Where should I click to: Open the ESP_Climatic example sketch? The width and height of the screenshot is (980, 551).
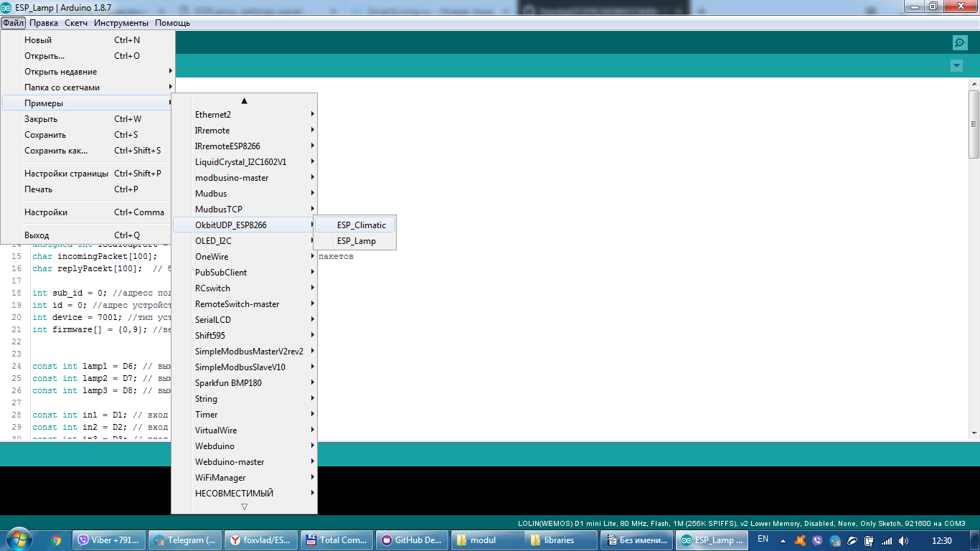pos(355,225)
